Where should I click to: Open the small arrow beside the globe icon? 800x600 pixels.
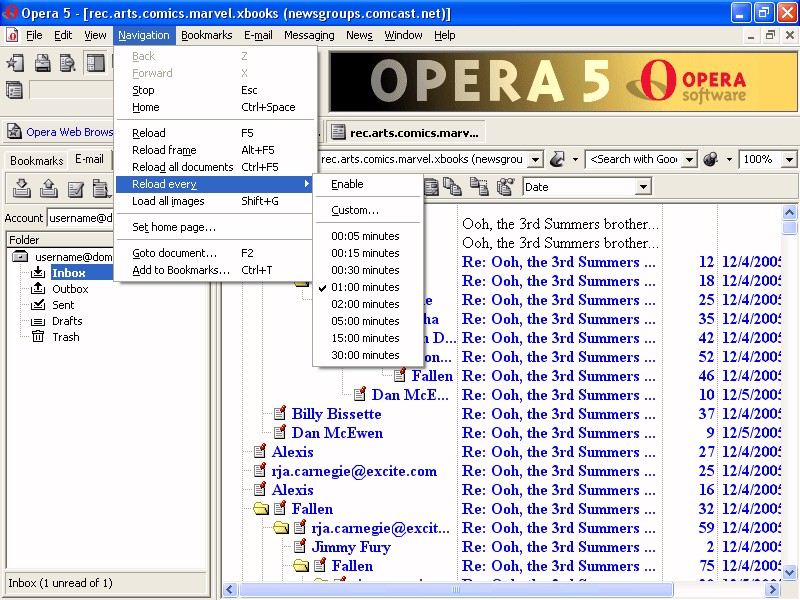click(x=729, y=159)
